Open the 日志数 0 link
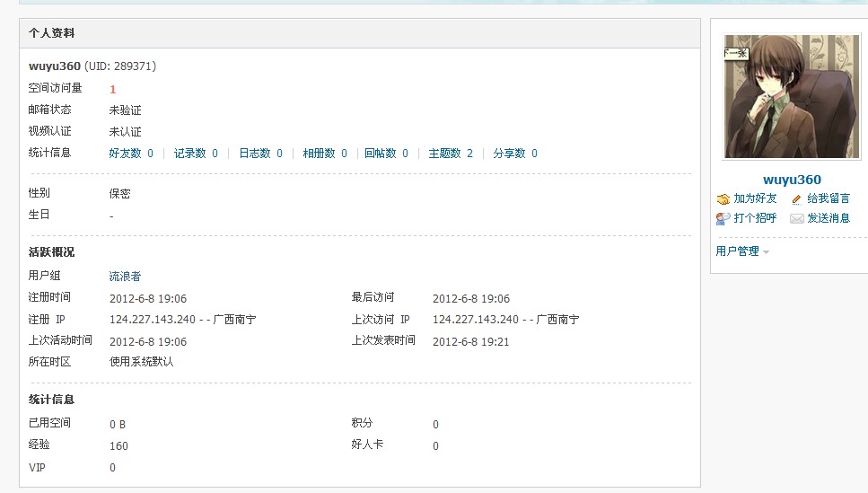The image size is (868, 493). [x=260, y=153]
